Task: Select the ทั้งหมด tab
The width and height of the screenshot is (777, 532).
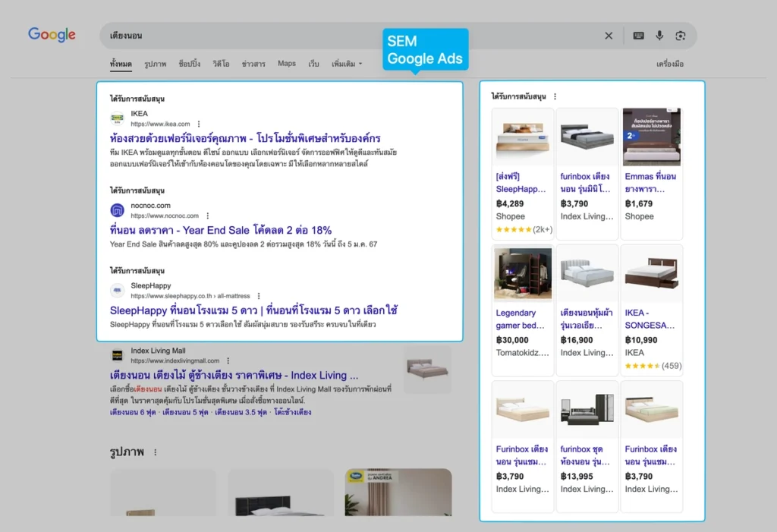Action: 121,64
